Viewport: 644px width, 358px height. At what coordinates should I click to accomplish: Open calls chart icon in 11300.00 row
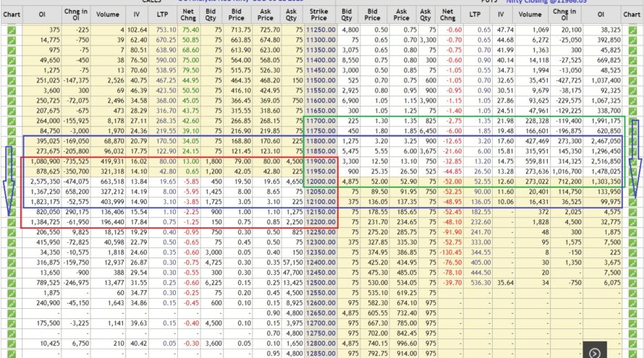pyautogui.click(x=12, y=41)
